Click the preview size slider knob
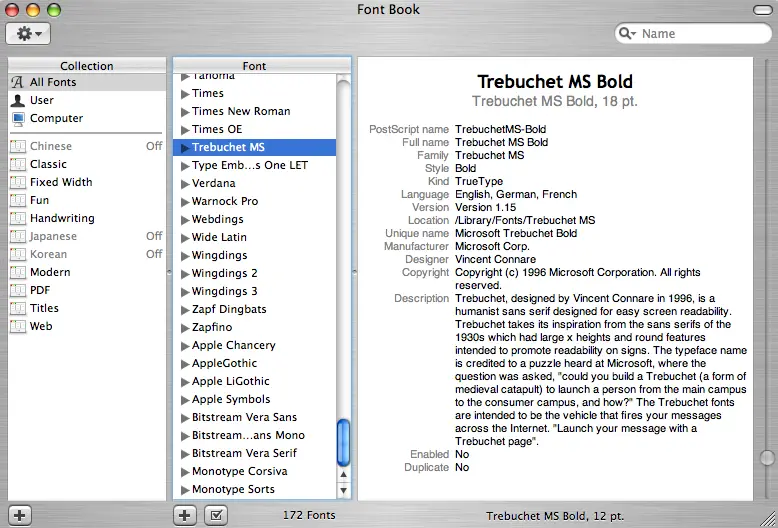Screen dimensions: 778x528 [x=768, y=458]
